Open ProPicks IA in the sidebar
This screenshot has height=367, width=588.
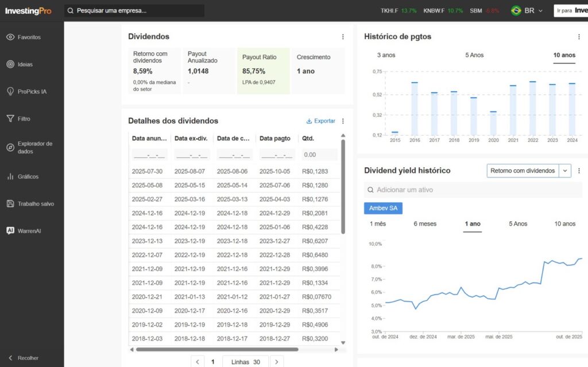[x=32, y=91]
